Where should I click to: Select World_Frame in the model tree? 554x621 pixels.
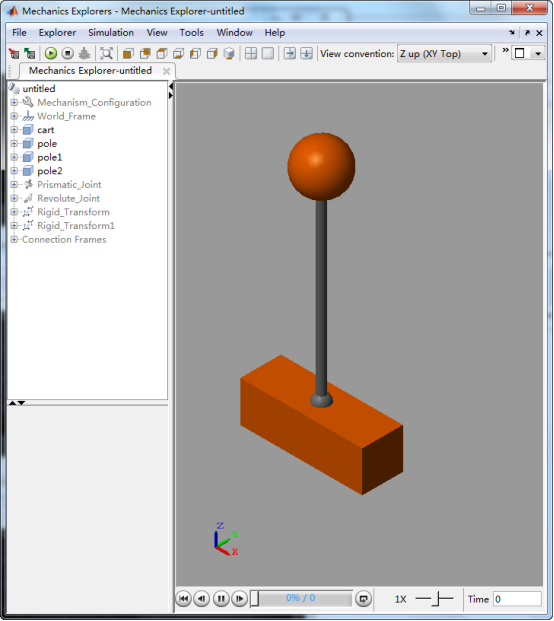coord(67,116)
